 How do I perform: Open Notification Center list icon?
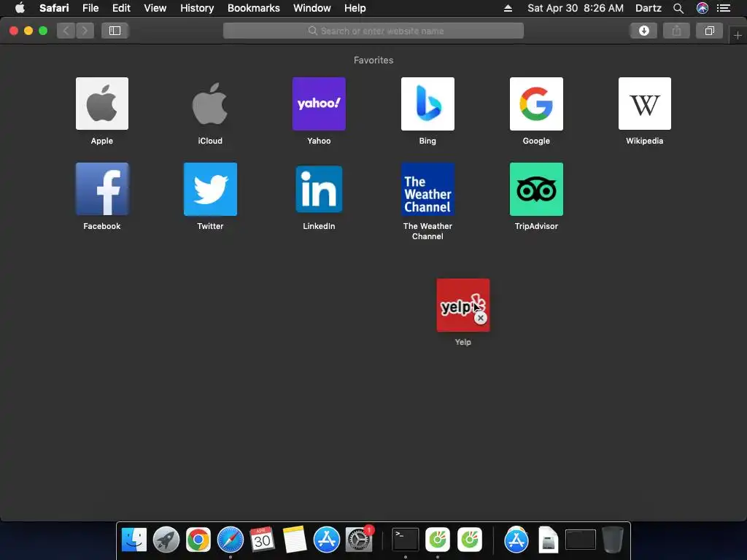[724, 8]
